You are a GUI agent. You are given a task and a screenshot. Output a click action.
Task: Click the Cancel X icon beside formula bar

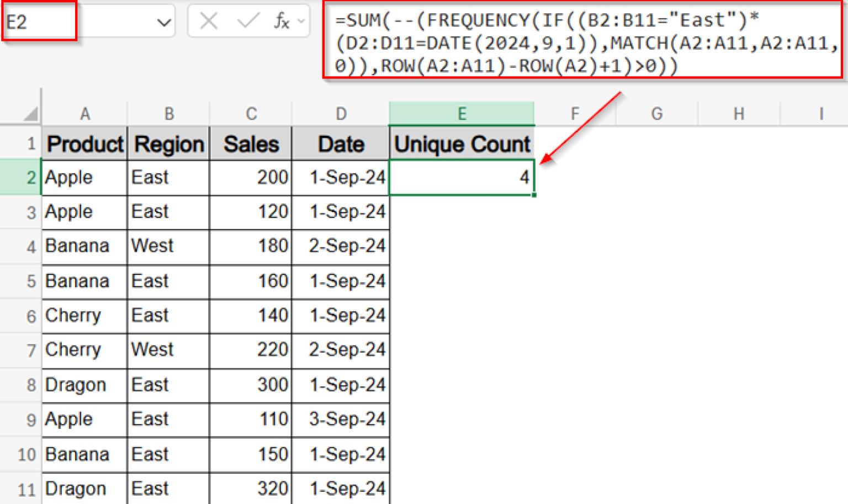coord(209,21)
